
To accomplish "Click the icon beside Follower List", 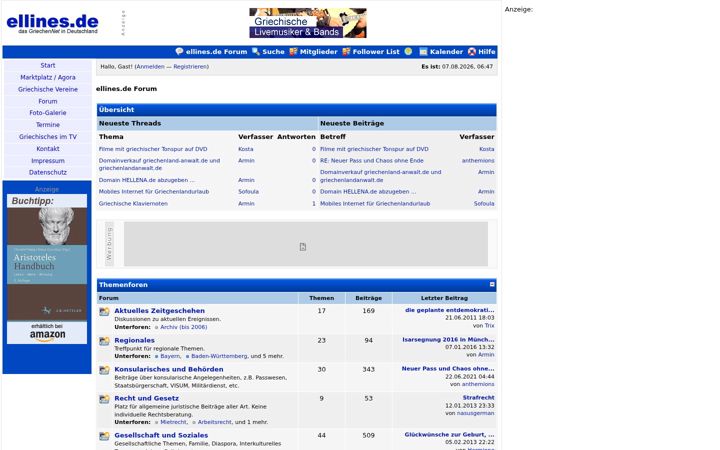I will tap(346, 51).
